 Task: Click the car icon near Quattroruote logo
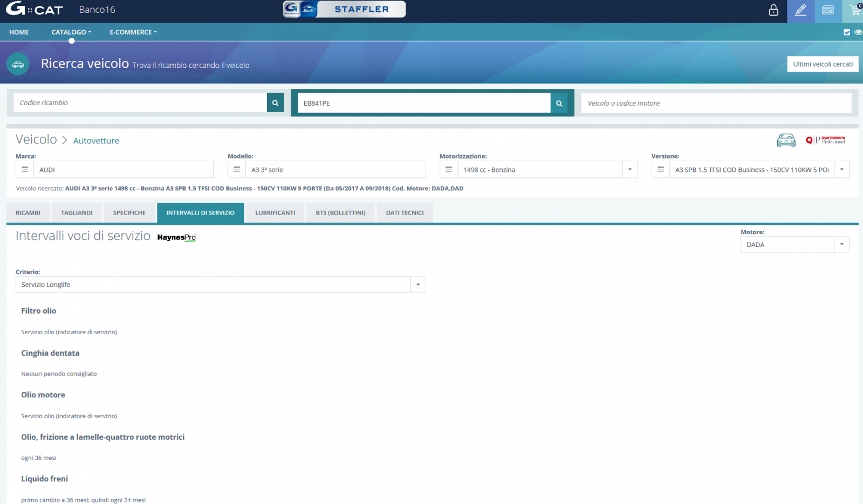[x=786, y=140]
